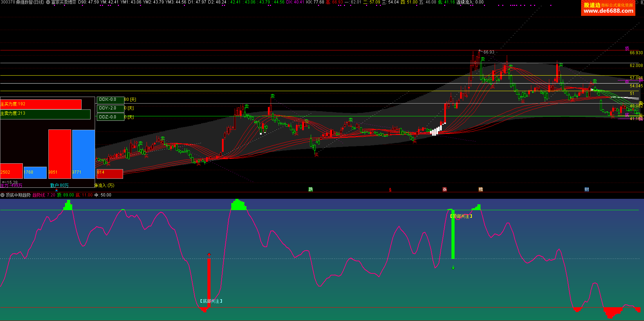Click the 【底部关注】 bottom signal label
The height and width of the screenshot is (321, 644).
[x=211, y=301]
